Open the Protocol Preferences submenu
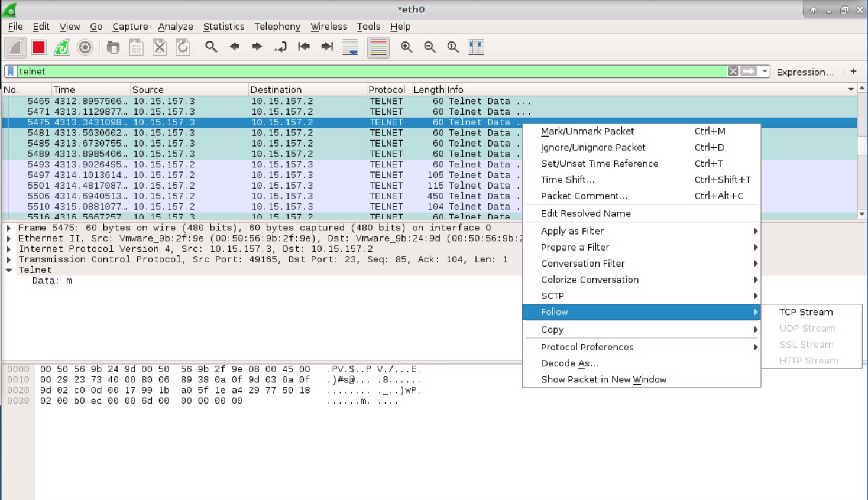The image size is (868, 500). 642,347
